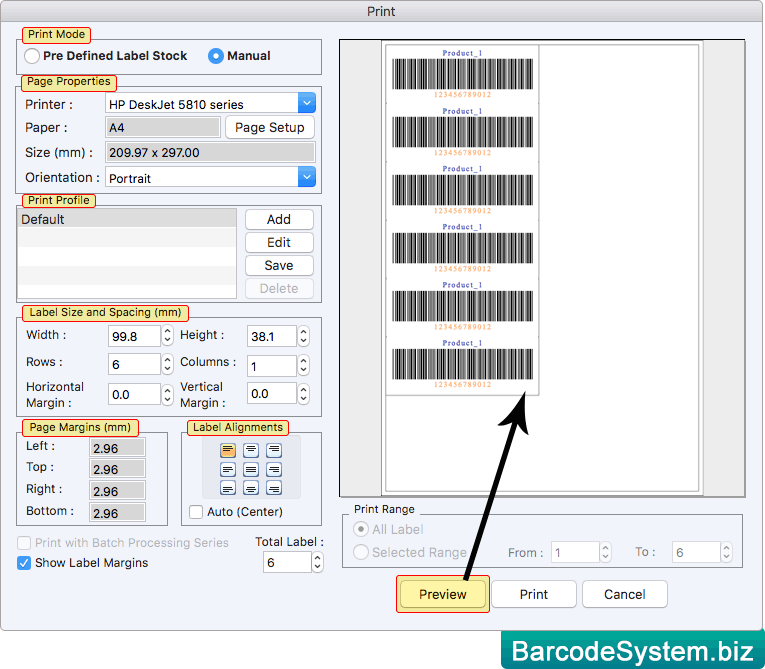765x669 pixels.
Task: Adjust print range From stepper
Action: pyautogui.click(x=605, y=552)
